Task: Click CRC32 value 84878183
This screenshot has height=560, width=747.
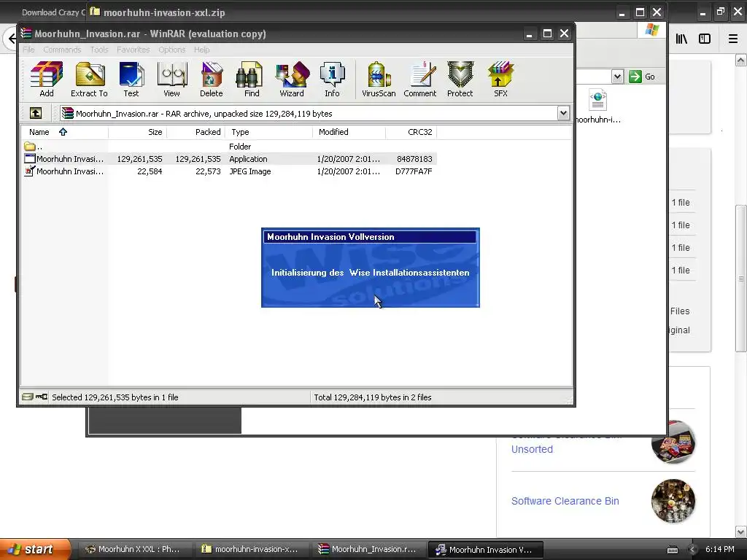Action: tap(414, 158)
